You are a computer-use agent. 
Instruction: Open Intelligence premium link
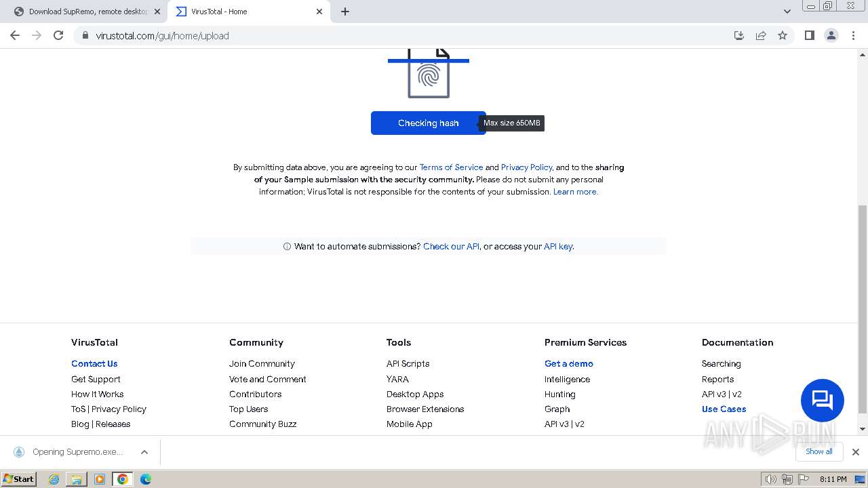(x=567, y=380)
